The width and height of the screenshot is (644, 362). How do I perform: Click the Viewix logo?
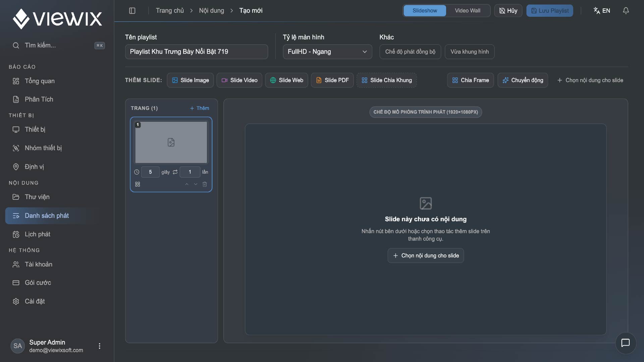(x=57, y=18)
